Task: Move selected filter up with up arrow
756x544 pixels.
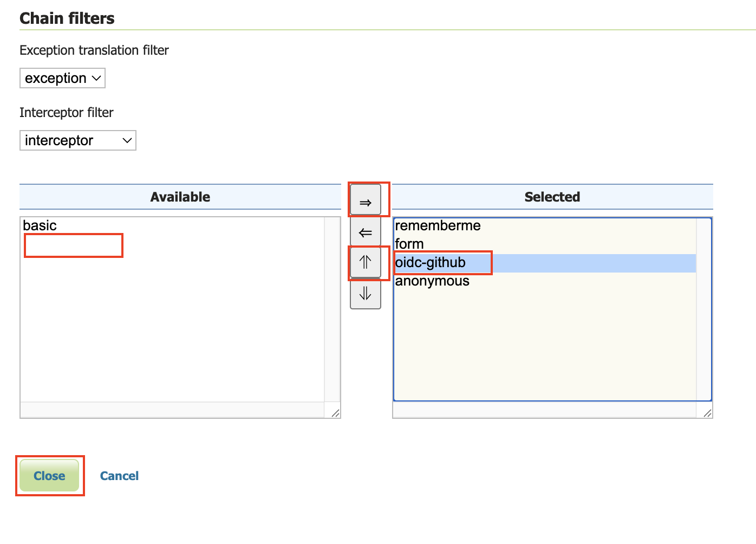Action: coord(366,263)
